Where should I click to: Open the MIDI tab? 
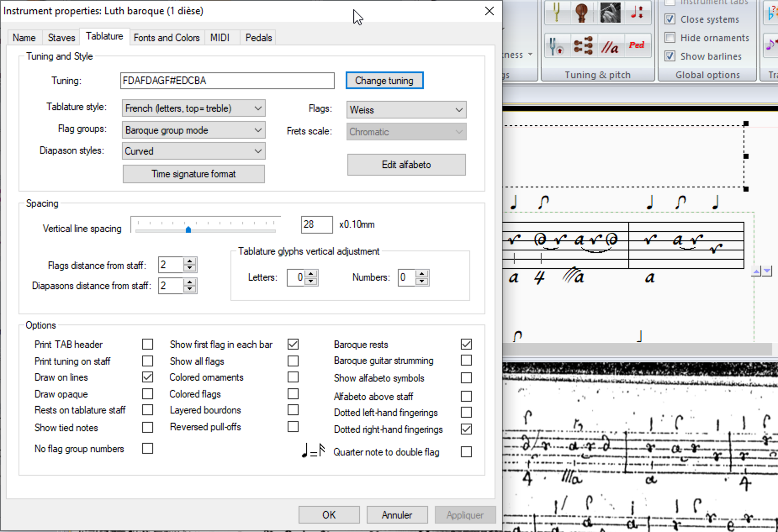click(220, 38)
